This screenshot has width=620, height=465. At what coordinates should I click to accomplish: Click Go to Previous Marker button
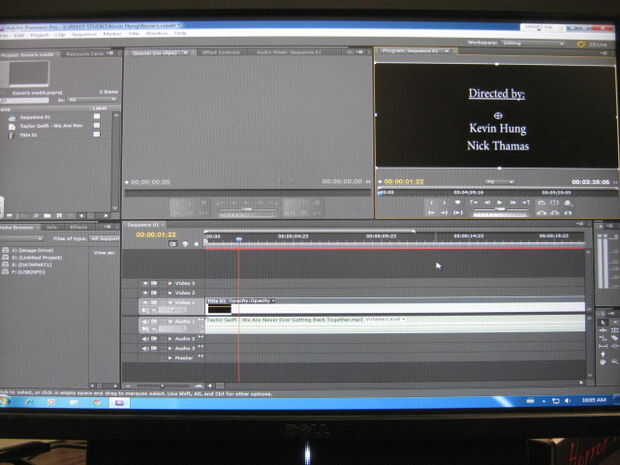click(474, 202)
